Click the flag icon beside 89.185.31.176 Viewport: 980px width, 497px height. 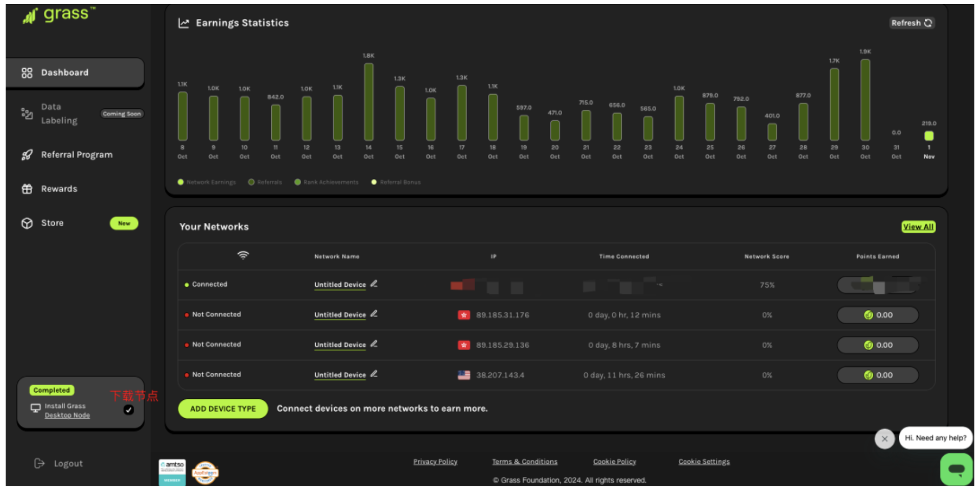click(463, 315)
